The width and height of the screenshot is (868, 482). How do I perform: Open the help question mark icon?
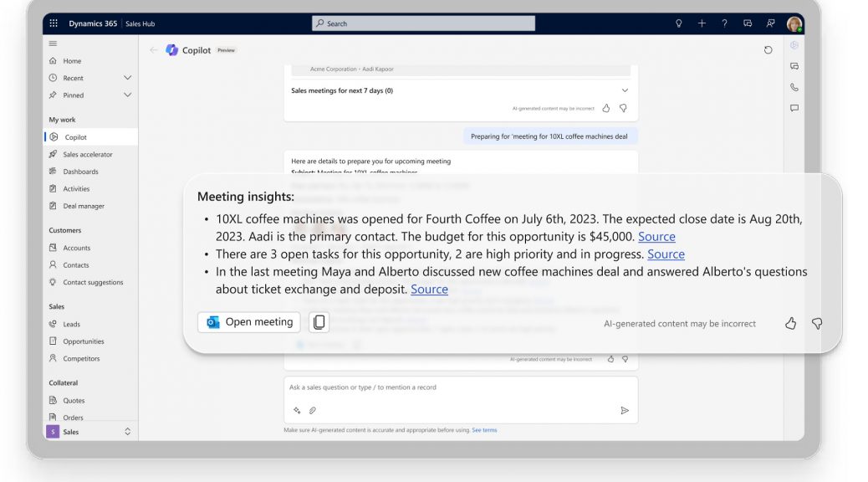coord(725,23)
